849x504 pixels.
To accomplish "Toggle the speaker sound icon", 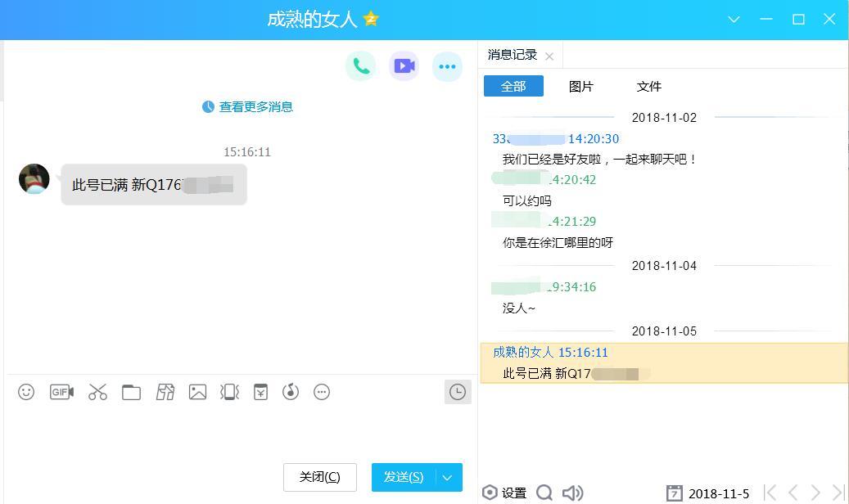I will [x=573, y=493].
